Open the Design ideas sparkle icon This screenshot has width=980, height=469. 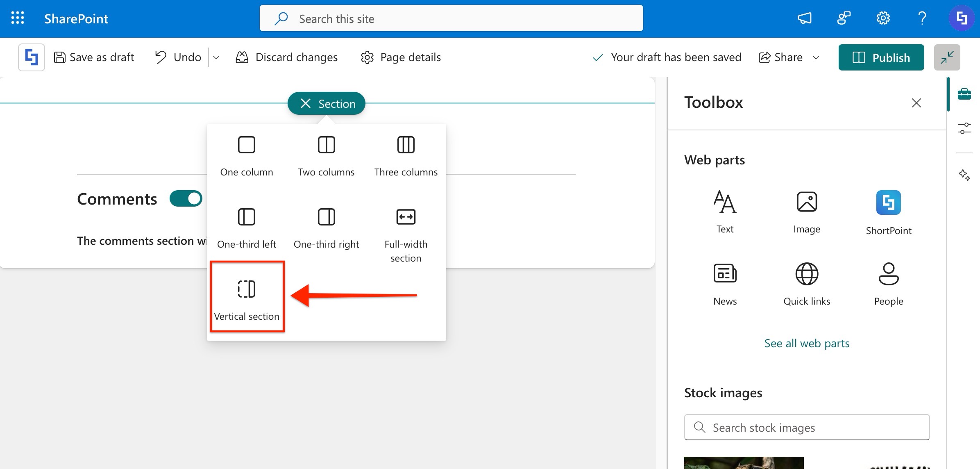[x=964, y=175]
